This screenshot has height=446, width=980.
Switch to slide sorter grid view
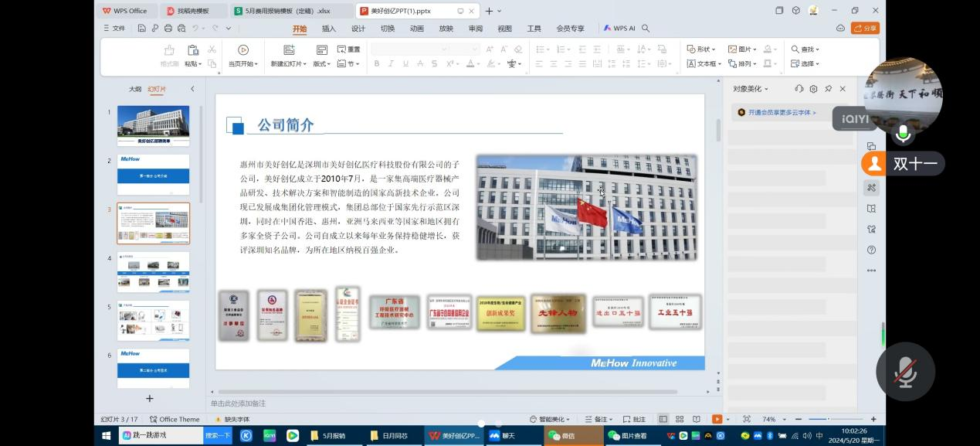(x=680, y=419)
